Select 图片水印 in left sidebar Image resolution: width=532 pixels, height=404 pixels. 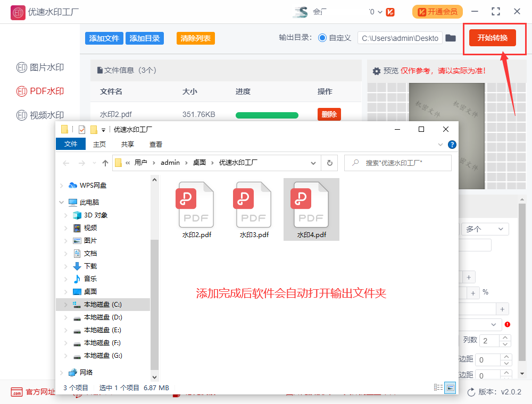40,68
